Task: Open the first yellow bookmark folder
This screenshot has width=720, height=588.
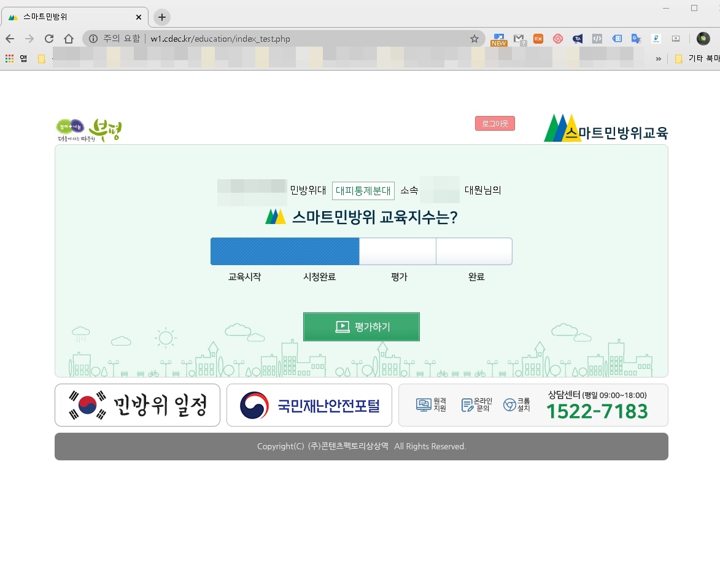Action: click(41, 59)
